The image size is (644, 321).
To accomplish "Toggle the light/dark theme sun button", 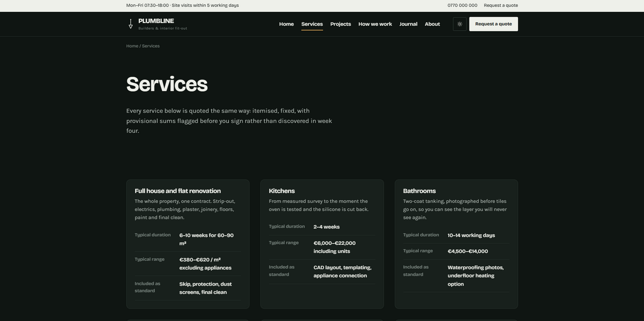I will pos(460,24).
